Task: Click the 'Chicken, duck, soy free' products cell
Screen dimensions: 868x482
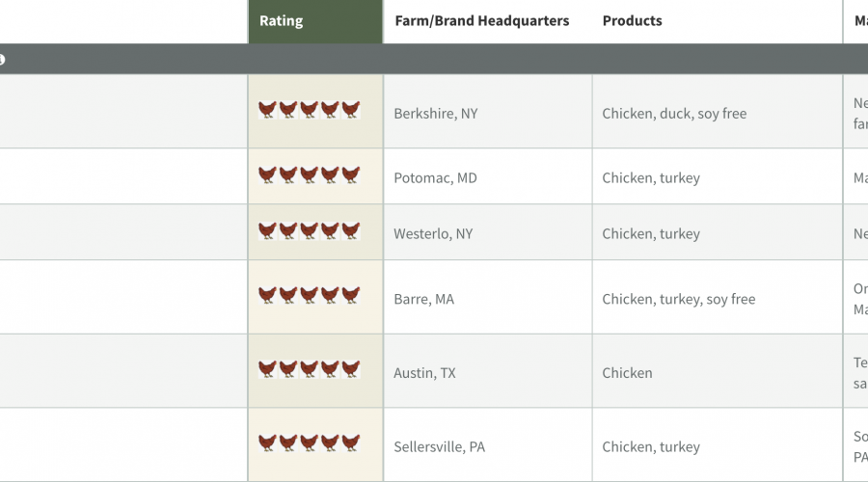Action: [718, 111]
